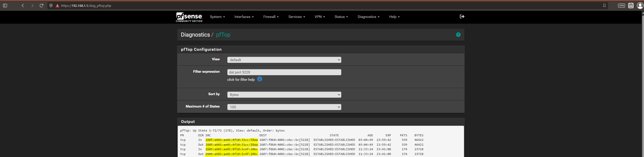Open the Diagnostics menu in navbar
The image size is (644, 157).
[368, 17]
